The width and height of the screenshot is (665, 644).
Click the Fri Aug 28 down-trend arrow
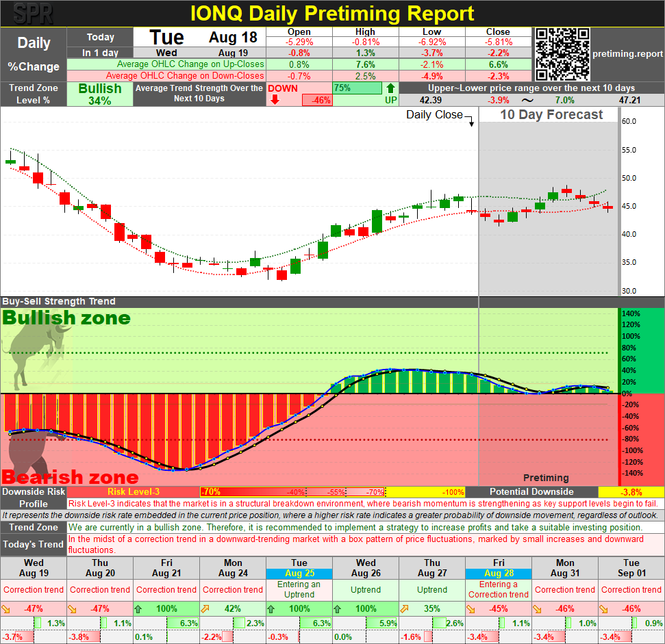pos(470,609)
